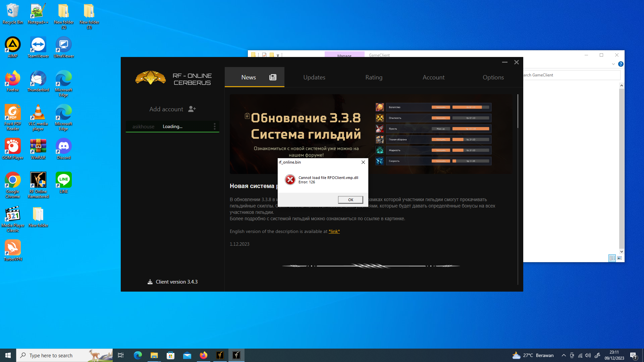Screen dimensions: 644x362
Task: Close the RF Online Cerberus launcher
Action: 517,62
